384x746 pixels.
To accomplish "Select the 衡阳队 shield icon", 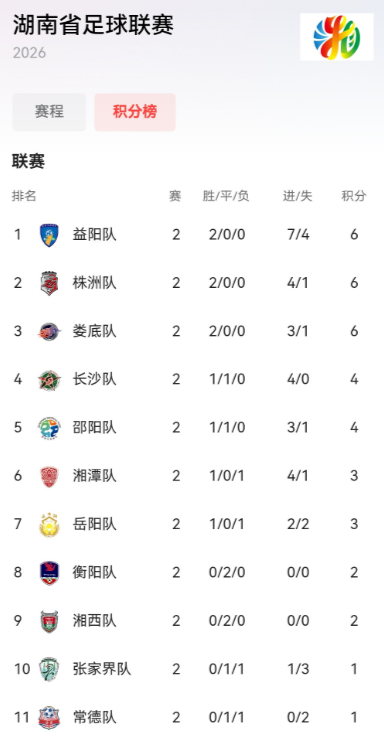I will tap(49, 572).
